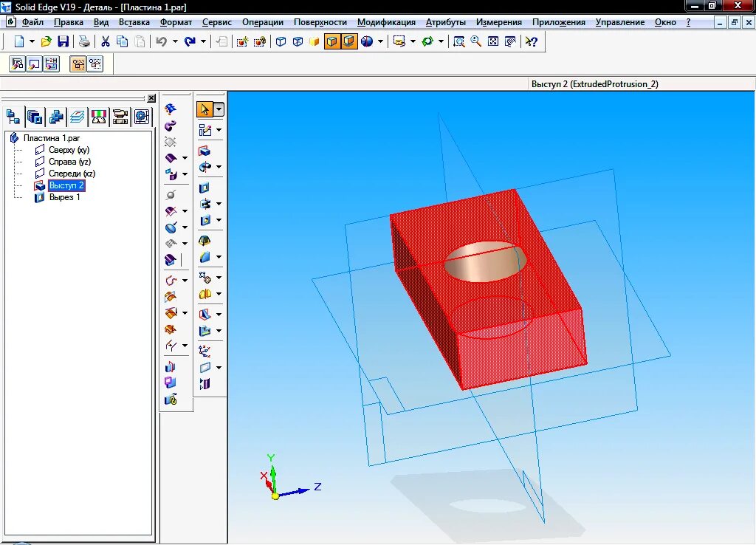Image resolution: width=756 pixels, height=545 pixels.
Task: Expand the Reference Plane flyout arrow
Action: point(219,368)
